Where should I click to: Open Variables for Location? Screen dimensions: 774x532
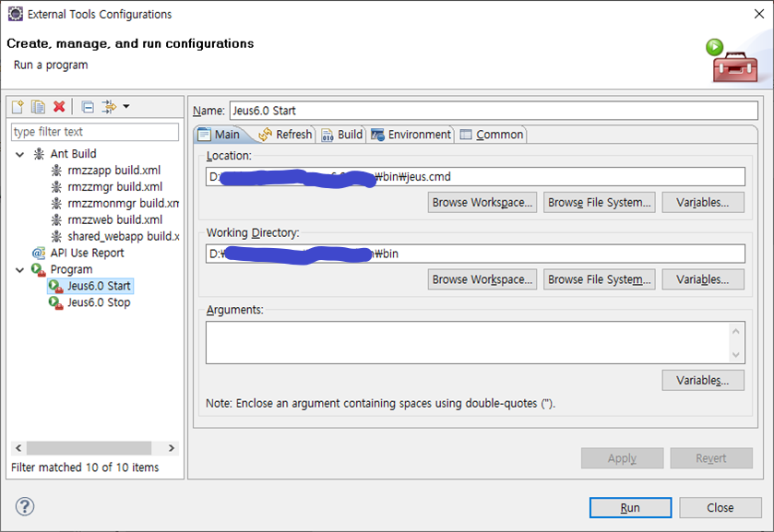pyautogui.click(x=703, y=203)
